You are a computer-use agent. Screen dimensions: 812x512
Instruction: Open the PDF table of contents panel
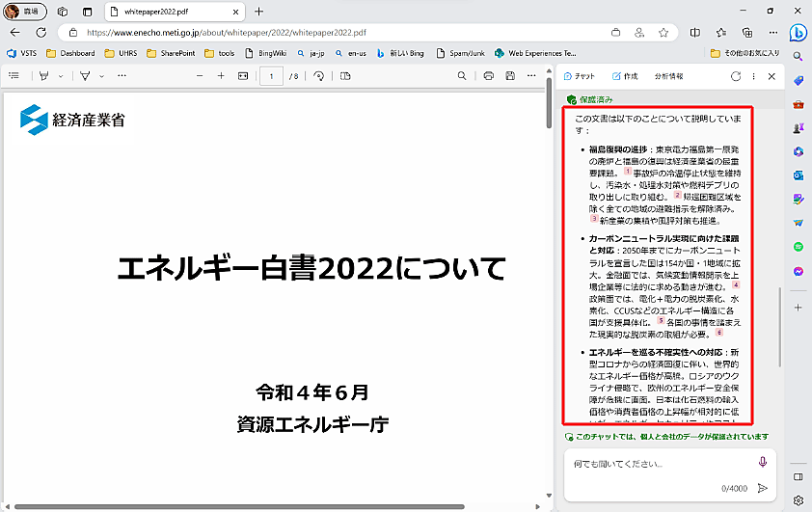pyautogui.click(x=14, y=76)
